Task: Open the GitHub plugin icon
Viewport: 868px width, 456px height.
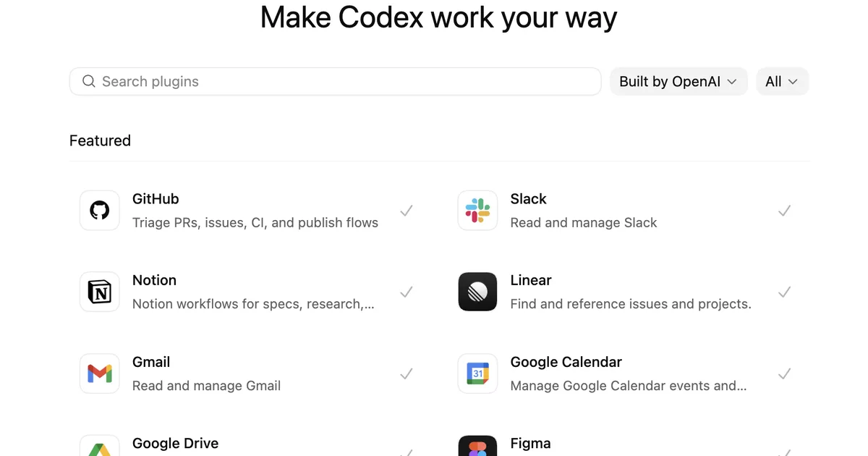Action: tap(100, 211)
